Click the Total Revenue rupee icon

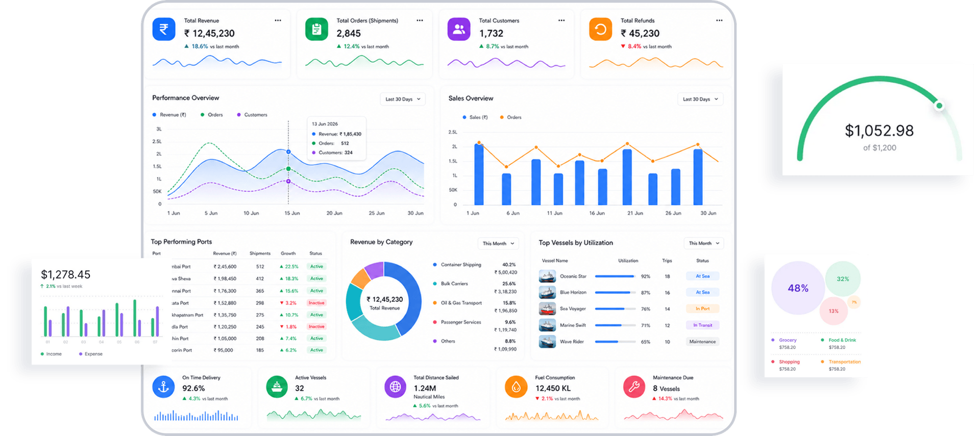click(164, 29)
